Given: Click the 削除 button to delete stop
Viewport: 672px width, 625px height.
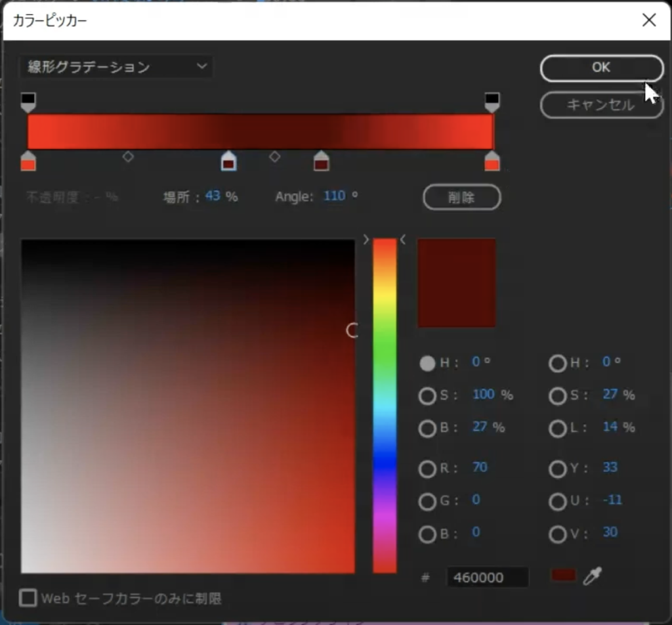Looking at the screenshot, I should click(x=461, y=197).
